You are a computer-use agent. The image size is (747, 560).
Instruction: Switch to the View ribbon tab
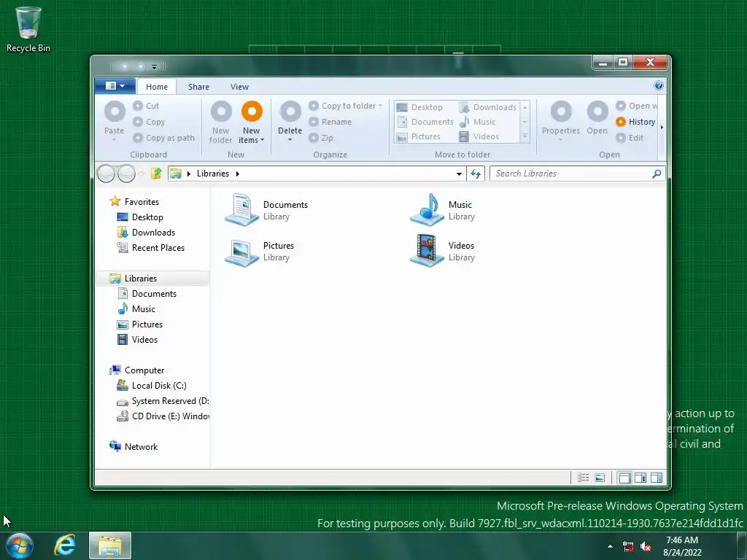tap(239, 87)
